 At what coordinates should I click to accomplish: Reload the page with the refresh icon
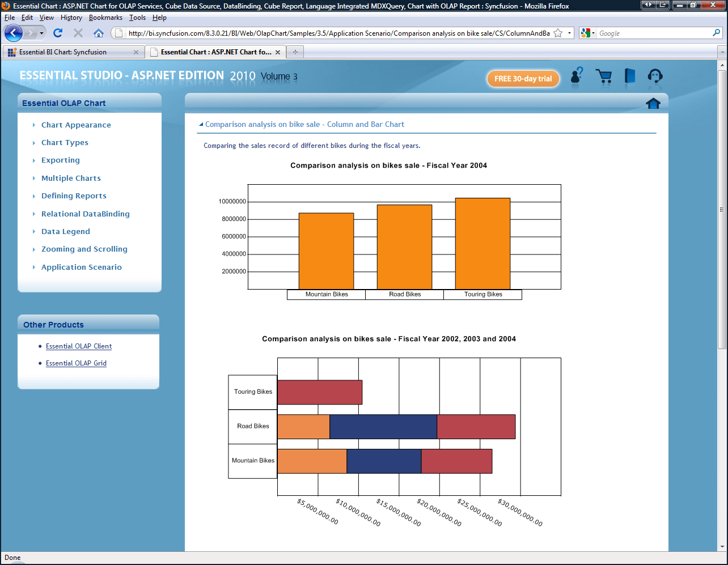pos(58,33)
